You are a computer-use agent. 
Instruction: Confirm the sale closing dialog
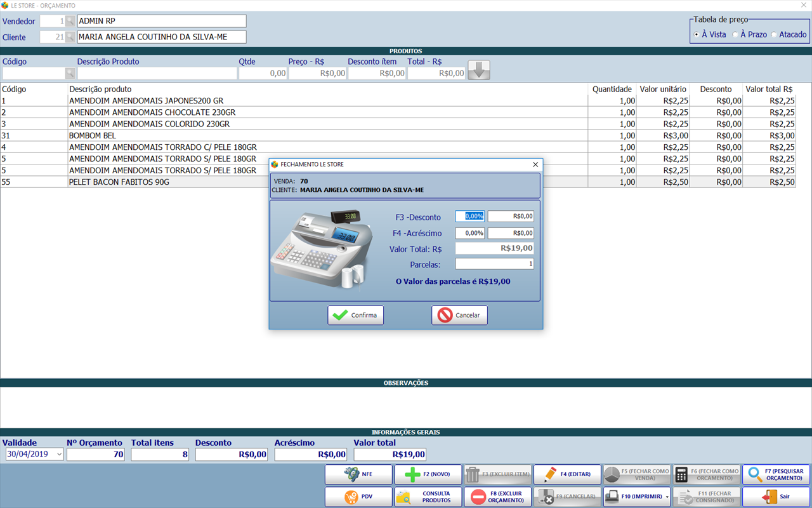(x=355, y=315)
